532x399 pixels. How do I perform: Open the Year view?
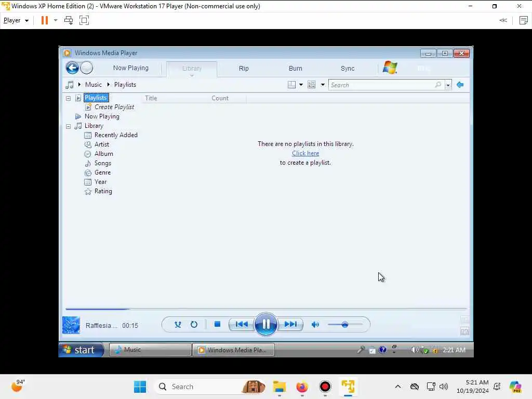(x=100, y=182)
